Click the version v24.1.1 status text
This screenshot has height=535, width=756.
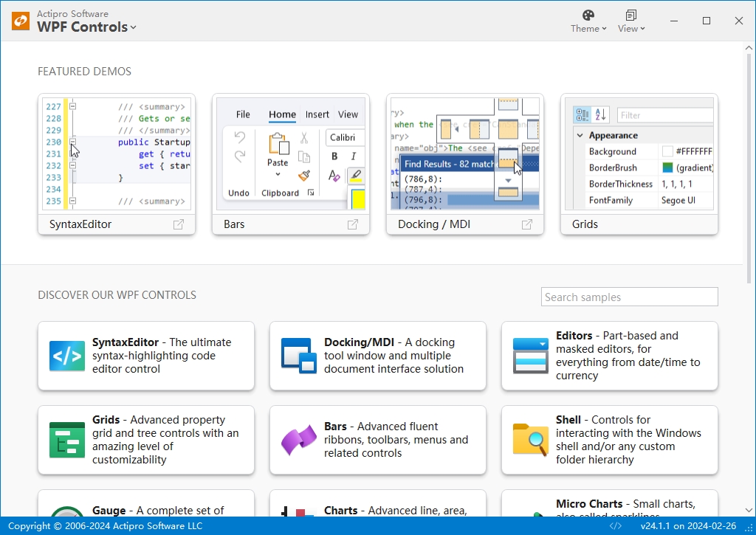688,526
